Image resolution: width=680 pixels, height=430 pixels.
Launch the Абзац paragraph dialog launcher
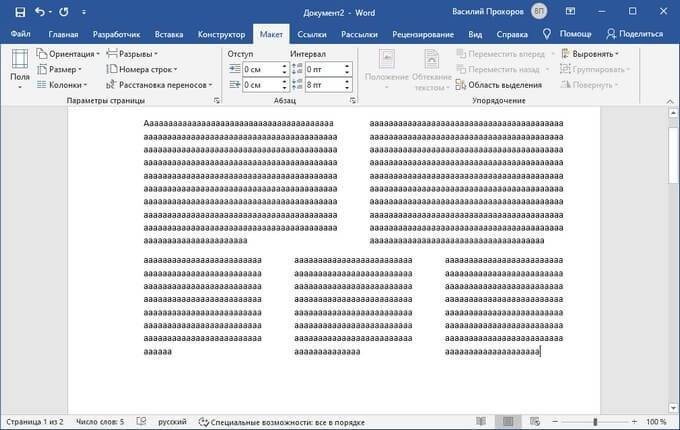(x=353, y=101)
